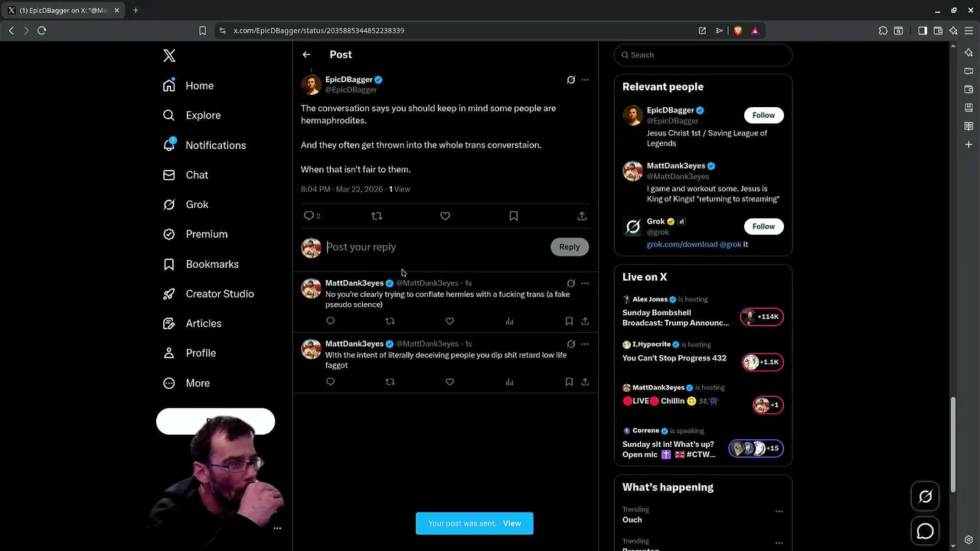Share the 'With the intent' reply

point(585,382)
